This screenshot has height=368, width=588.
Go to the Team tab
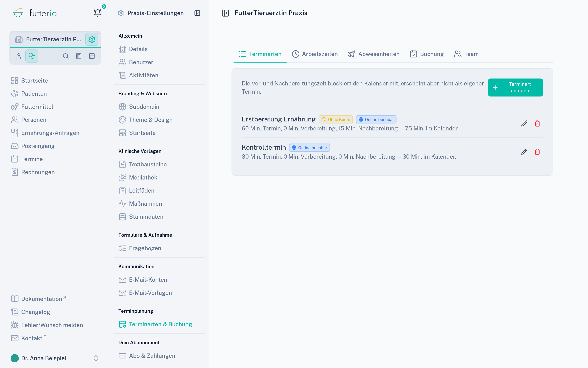coord(466,54)
